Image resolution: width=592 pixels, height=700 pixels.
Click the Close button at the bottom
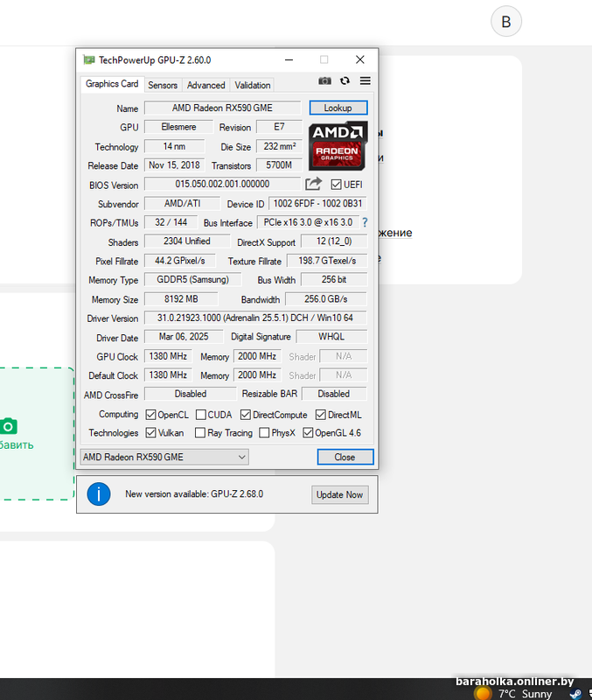(x=345, y=457)
